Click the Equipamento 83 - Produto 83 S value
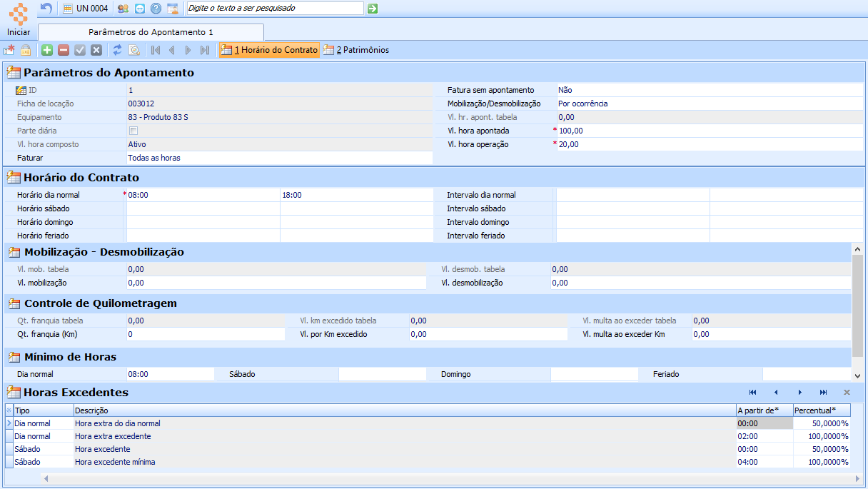The width and height of the screenshot is (868, 489). pos(279,117)
